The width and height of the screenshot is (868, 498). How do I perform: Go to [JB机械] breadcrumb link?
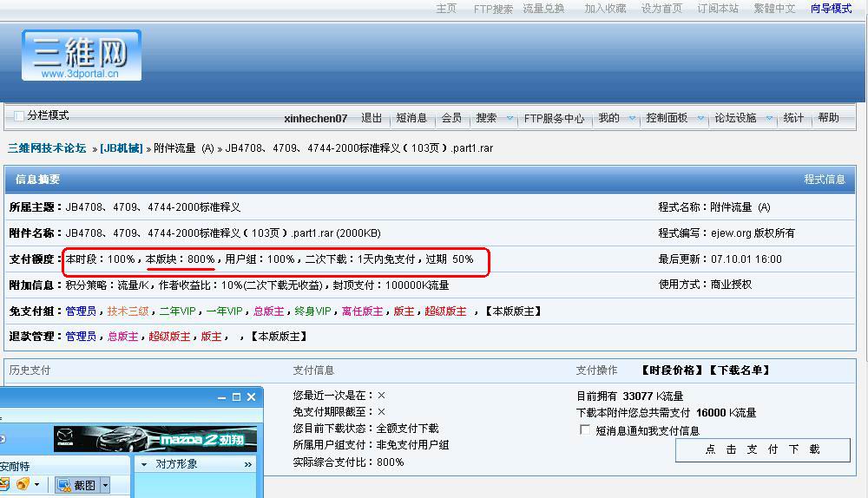point(122,147)
